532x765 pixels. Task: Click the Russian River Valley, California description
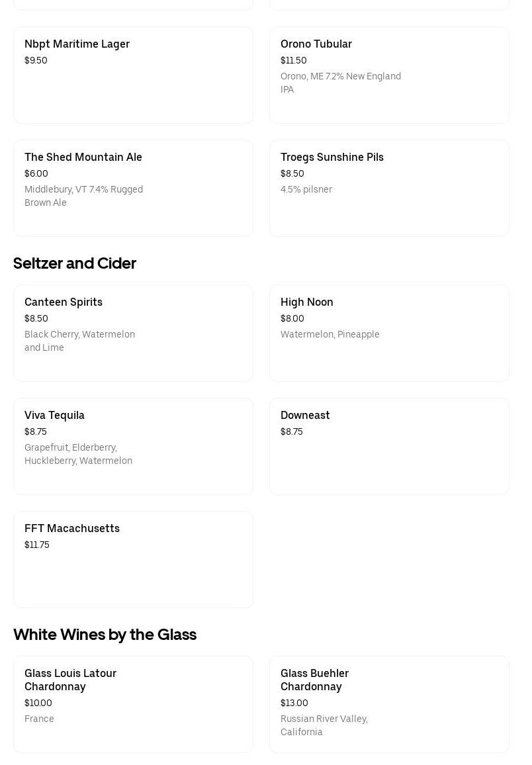click(x=324, y=725)
